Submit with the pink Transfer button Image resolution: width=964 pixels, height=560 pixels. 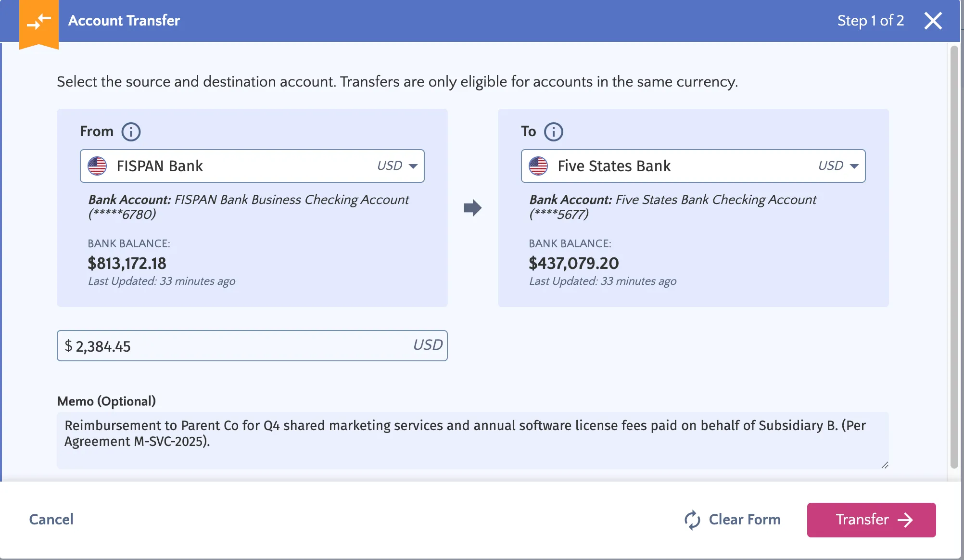[x=871, y=520]
